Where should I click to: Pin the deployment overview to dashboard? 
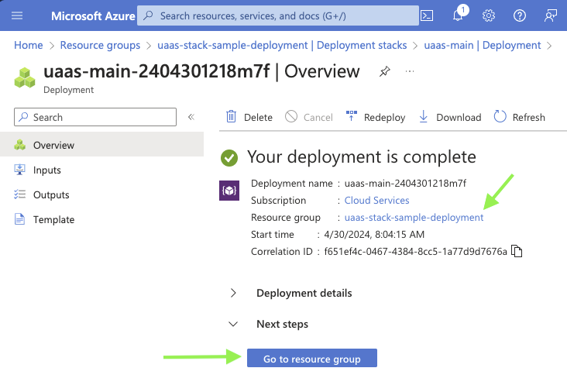coord(385,71)
